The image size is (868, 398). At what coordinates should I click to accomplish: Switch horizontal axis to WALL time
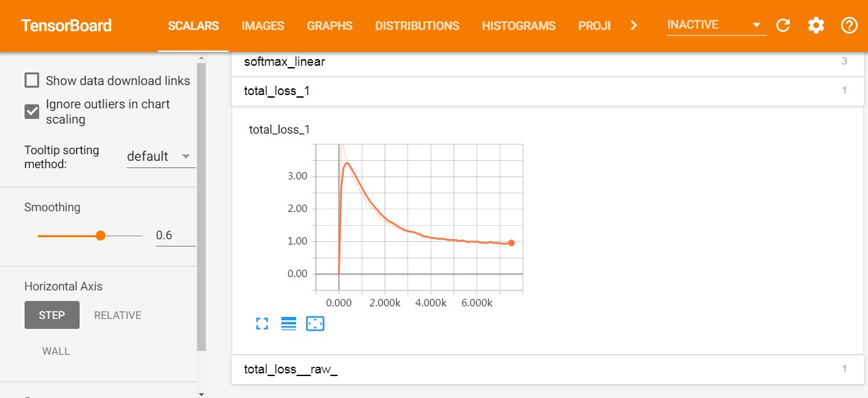pyautogui.click(x=56, y=351)
